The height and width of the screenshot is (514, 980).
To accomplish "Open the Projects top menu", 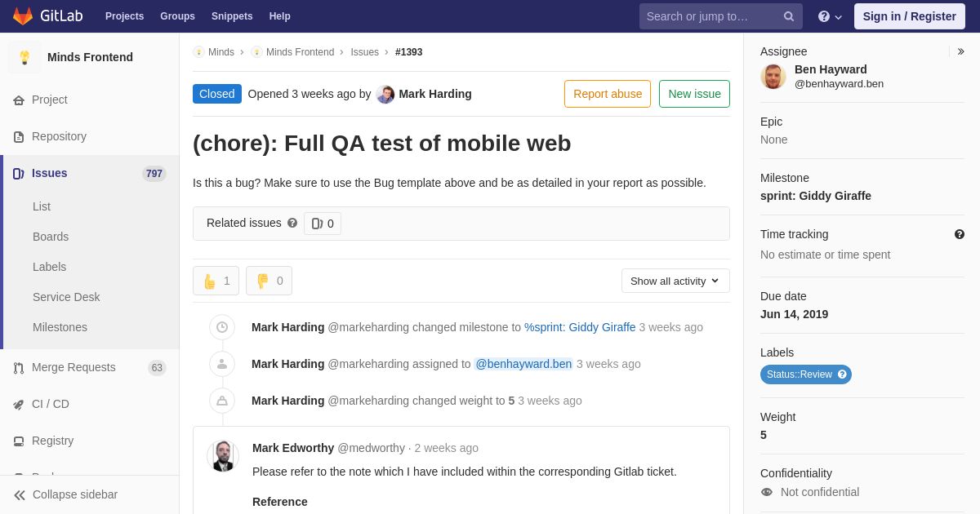I will 124,16.
